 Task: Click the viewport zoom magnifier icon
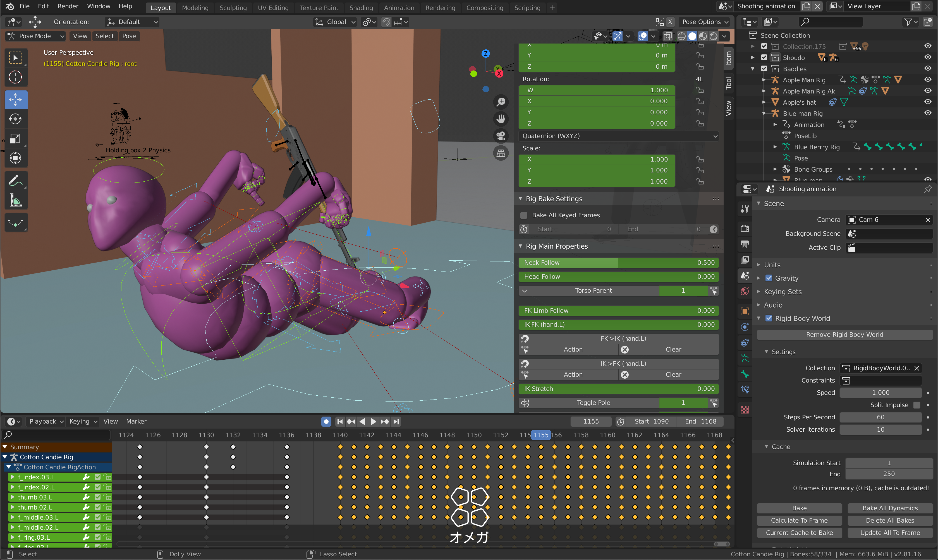pyautogui.click(x=501, y=102)
